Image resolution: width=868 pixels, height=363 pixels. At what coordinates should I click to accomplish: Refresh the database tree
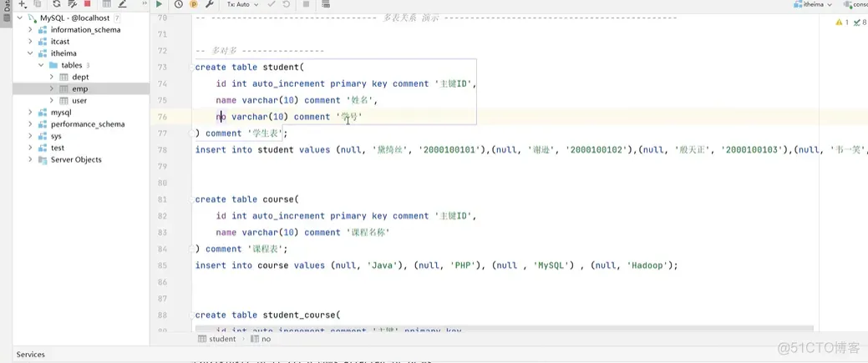(x=57, y=4)
